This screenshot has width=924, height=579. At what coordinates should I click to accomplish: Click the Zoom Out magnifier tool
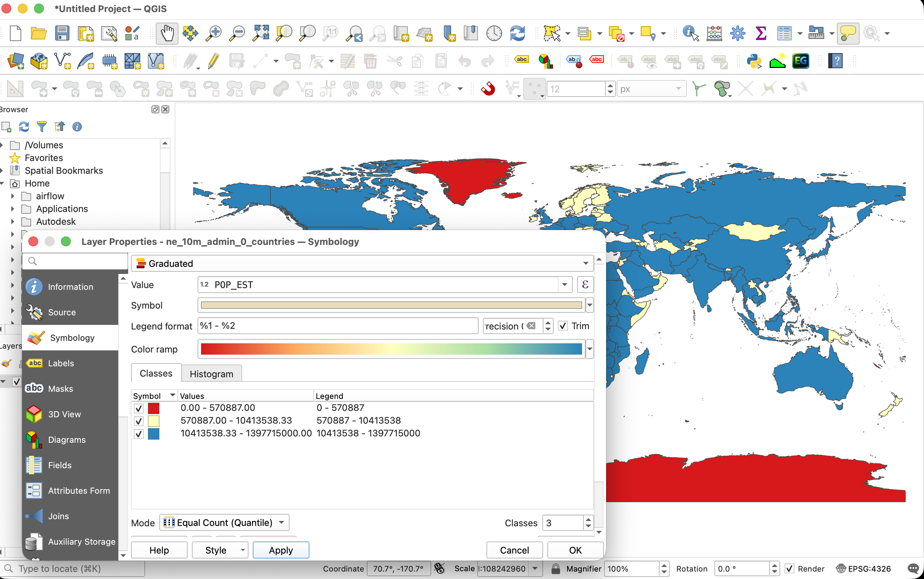[x=237, y=33]
